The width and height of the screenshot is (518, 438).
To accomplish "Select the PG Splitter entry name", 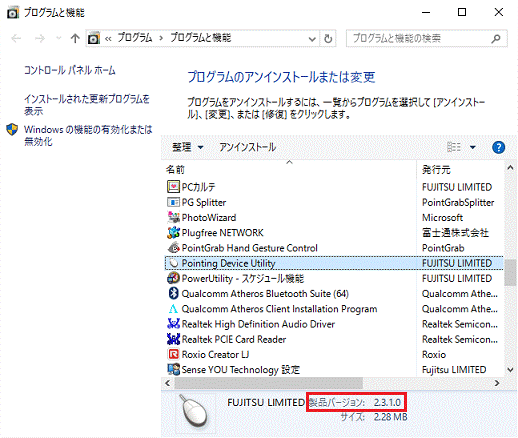I will click(x=204, y=202).
